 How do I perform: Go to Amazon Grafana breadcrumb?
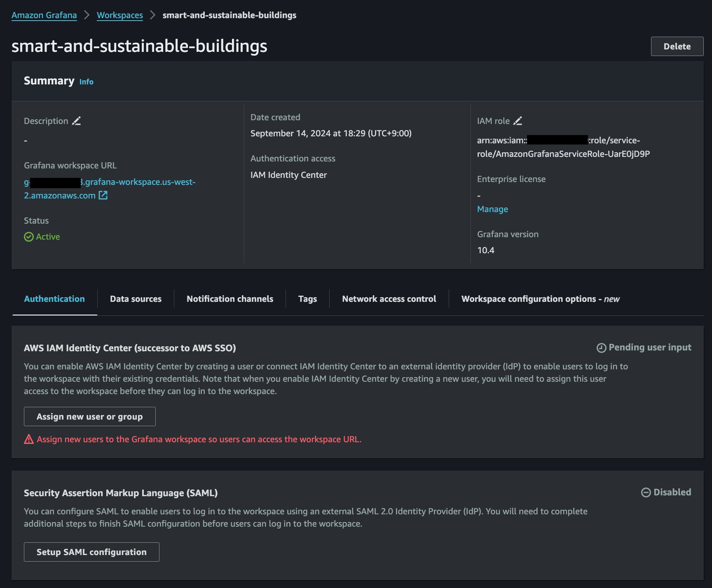(44, 15)
